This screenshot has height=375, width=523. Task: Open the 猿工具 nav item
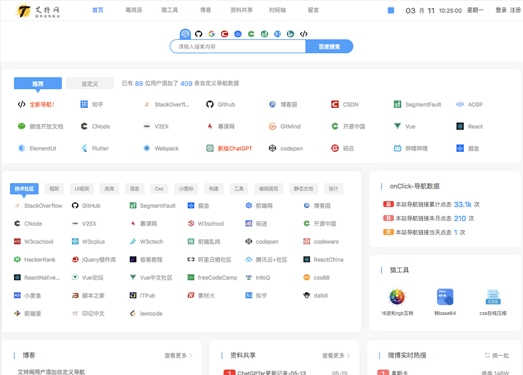[x=170, y=10]
